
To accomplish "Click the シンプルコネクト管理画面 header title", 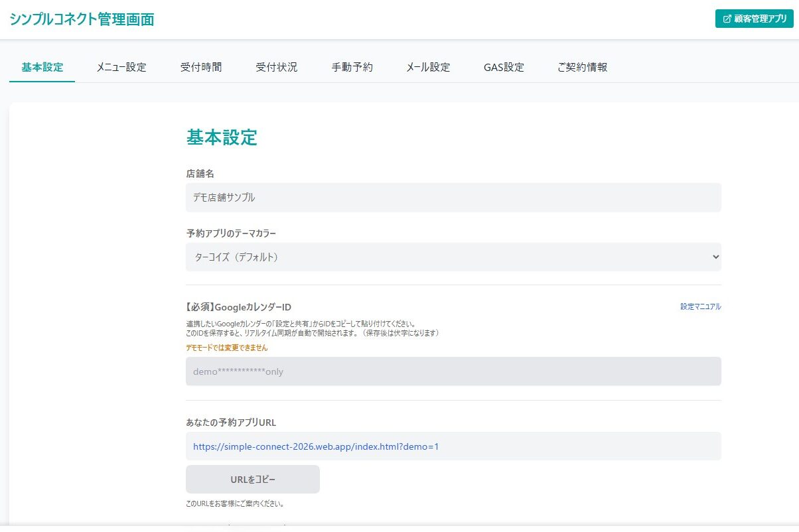I will pyautogui.click(x=82, y=19).
